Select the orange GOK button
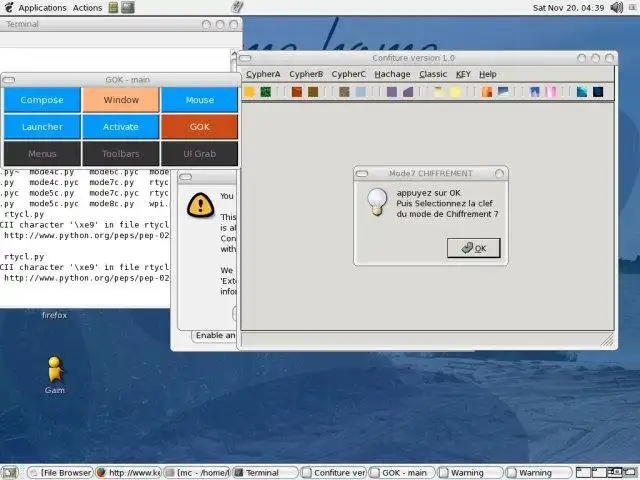The width and height of the screenshot is (640, 480). pos(200,127)
